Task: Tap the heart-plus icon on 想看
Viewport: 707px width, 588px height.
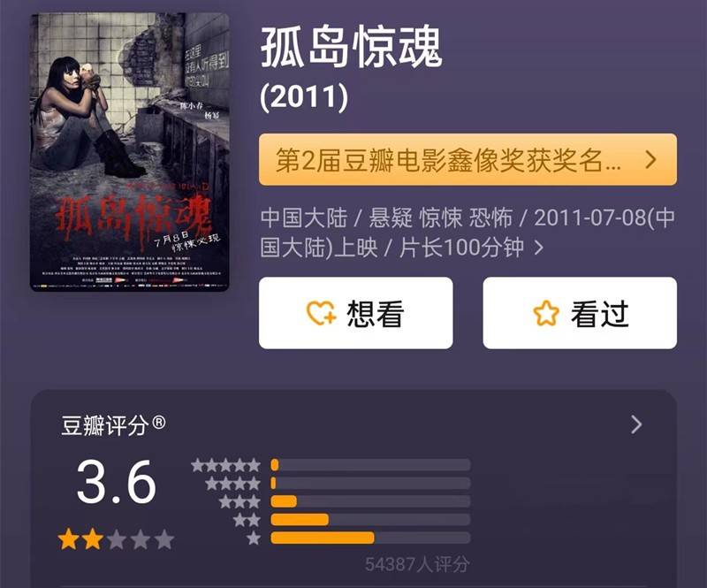Action: point(321,313)
